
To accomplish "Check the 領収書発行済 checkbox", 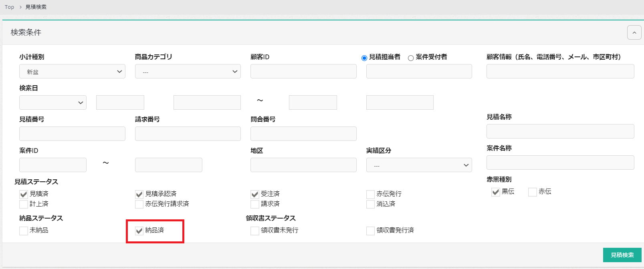I will coord(370,231).
